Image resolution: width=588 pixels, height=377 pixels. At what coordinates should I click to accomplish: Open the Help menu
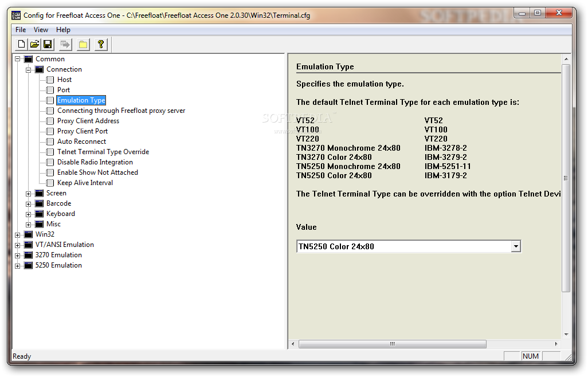(63, 30)
